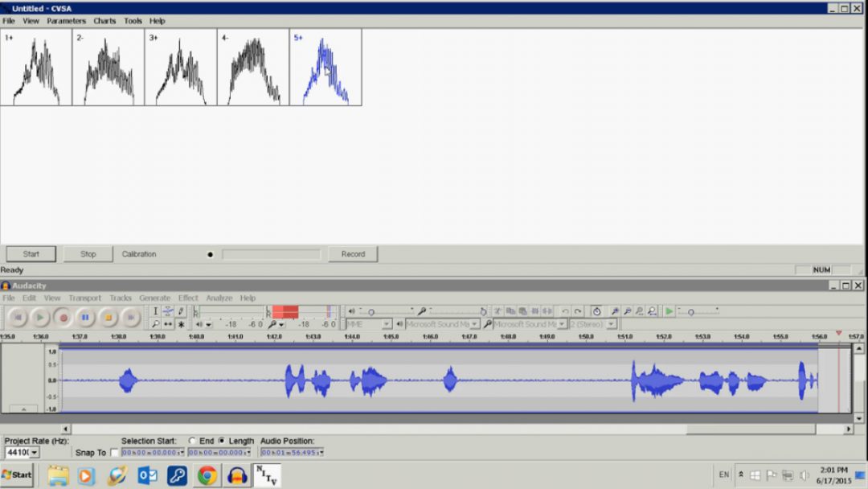Expand the 2 (Stereo) channels dropdown

click(611, 324)
